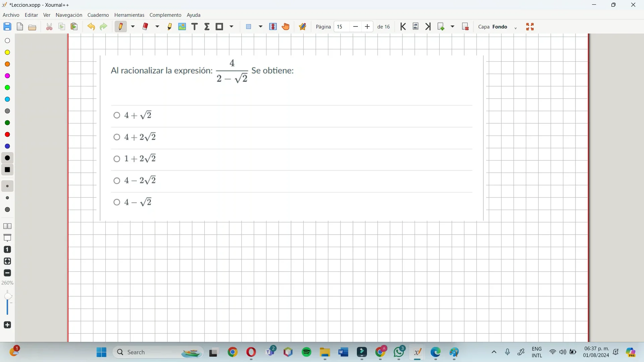Screen dimensions: 644x362
Task: Open the Herramientas menu
Action: 129,15
